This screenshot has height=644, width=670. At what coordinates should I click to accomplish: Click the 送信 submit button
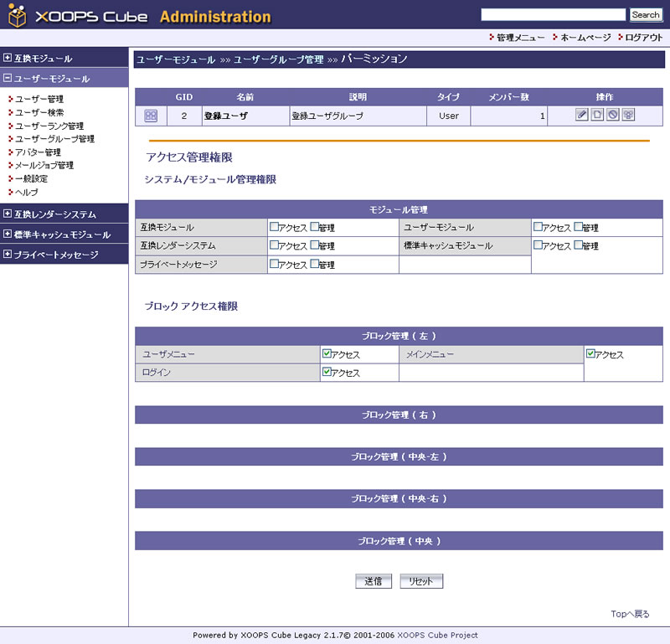coord(374,581)
